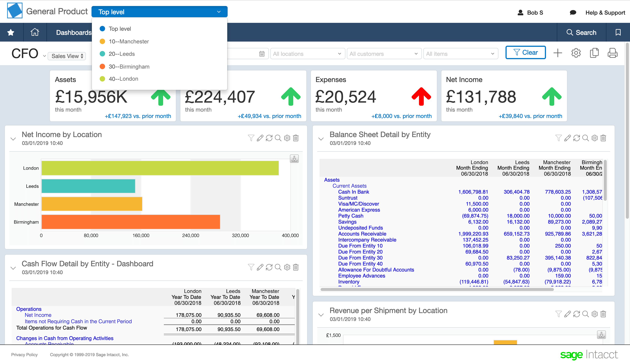Image resolution: width=630 pixels, height=364 pixels.
Task: Select the 10--Manchester entity option
Action: click(x=128, y=41)
